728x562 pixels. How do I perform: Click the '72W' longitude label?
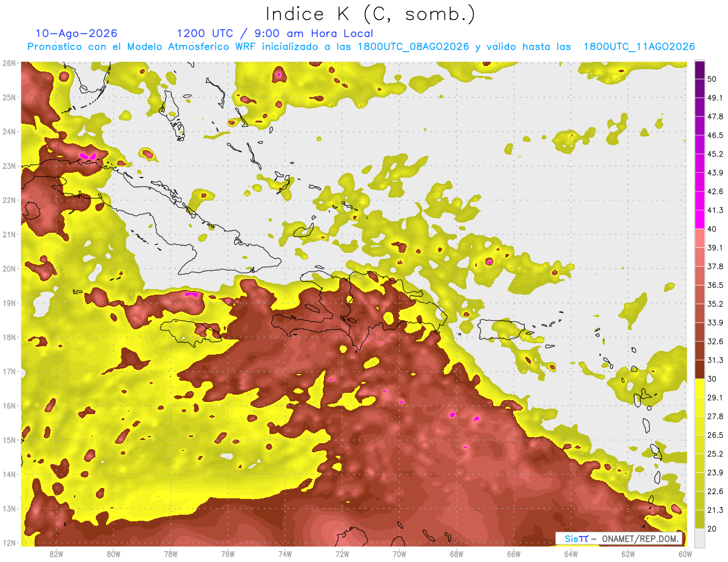(342, 554)
